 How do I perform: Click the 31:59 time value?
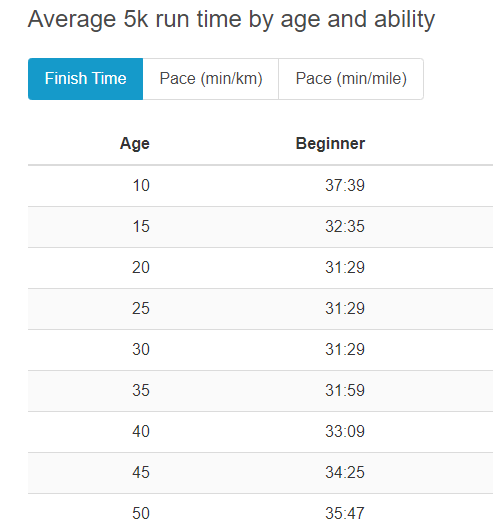pos(345,390)
